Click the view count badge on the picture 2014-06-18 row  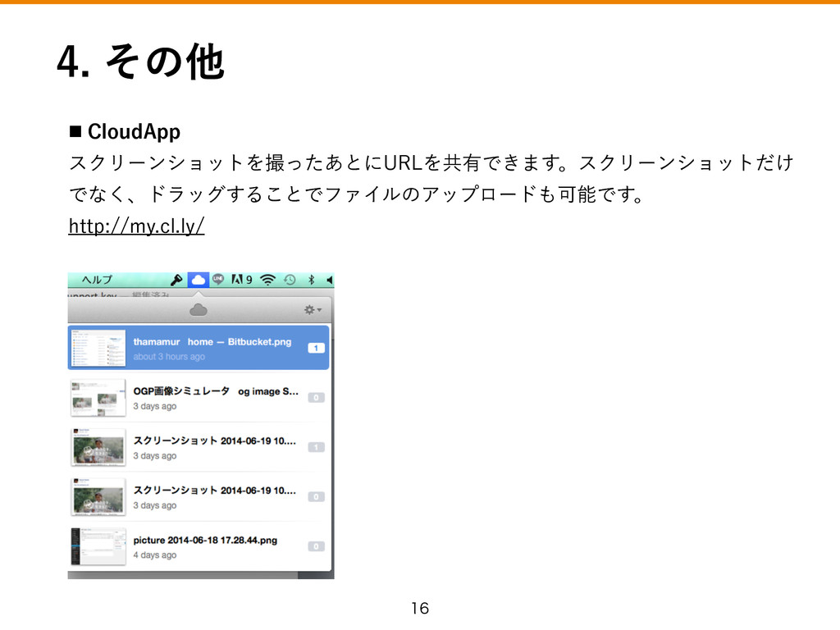coord(316,546)
